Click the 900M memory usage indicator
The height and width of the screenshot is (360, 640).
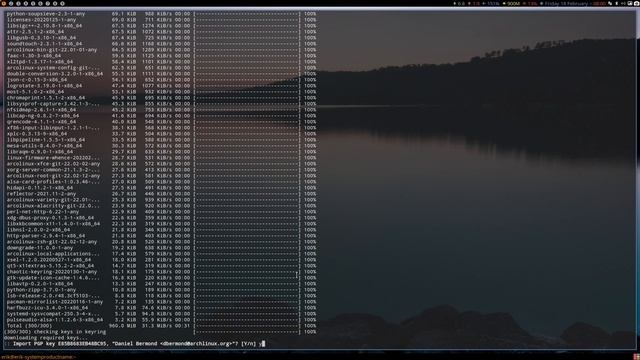point(511,3)
